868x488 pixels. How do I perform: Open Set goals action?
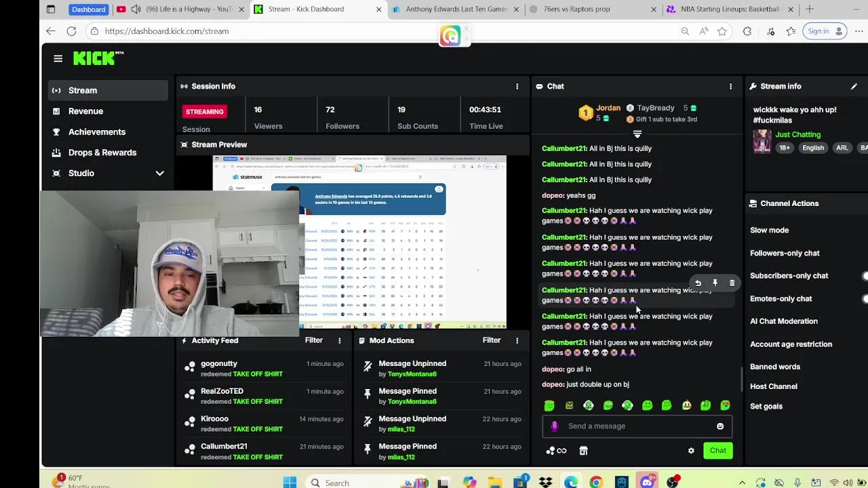pos(766,407)
